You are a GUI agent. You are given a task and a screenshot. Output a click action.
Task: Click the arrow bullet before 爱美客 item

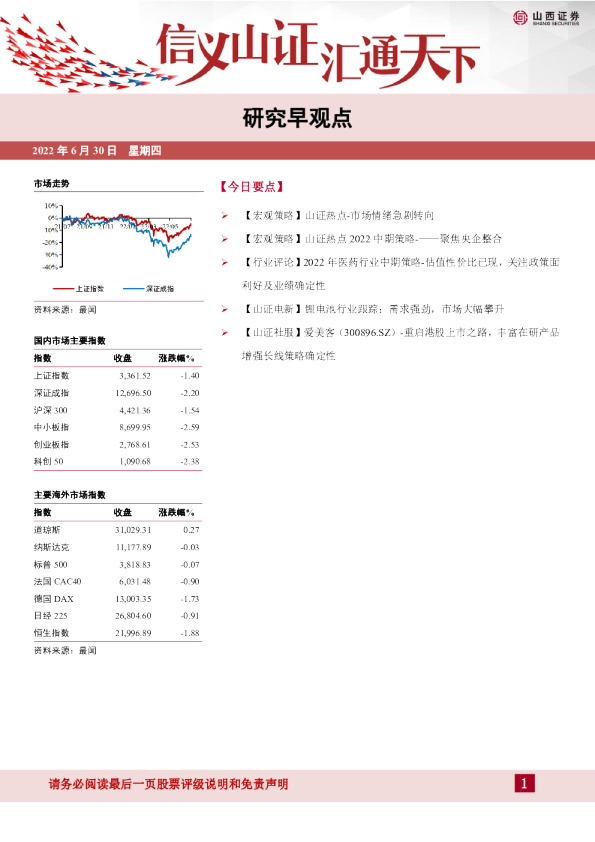point(224,332)
